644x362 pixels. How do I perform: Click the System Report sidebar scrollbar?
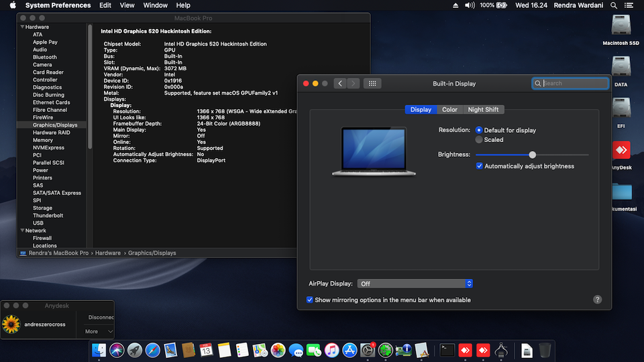coord(90,86)
